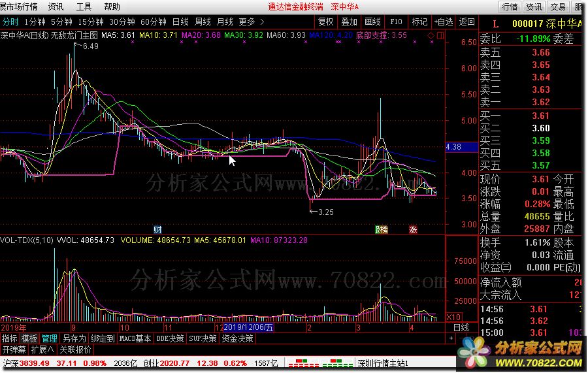Click the 买五 3.57 bid row
Screen dimensions: 588x373
pos(531,165)
